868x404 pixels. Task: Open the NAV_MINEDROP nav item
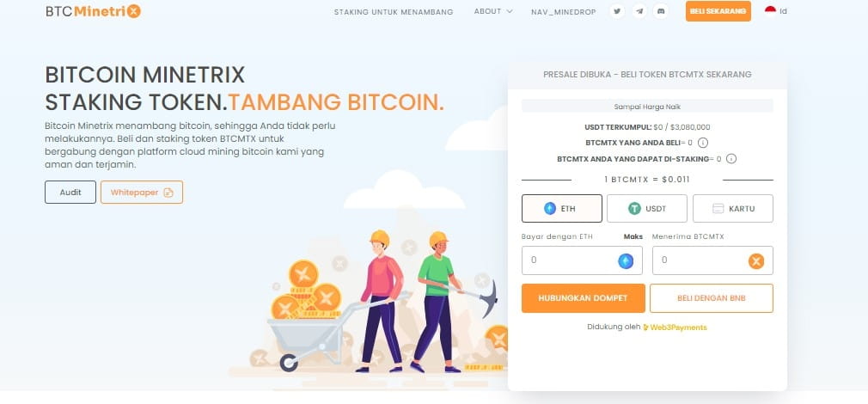[x=564, y=12]
